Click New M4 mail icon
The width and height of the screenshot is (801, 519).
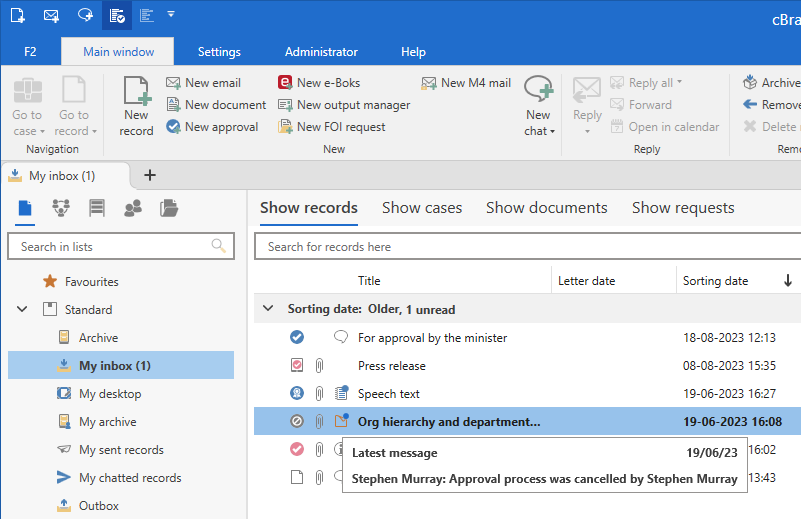pyautogui.click(x=429, y=83)
